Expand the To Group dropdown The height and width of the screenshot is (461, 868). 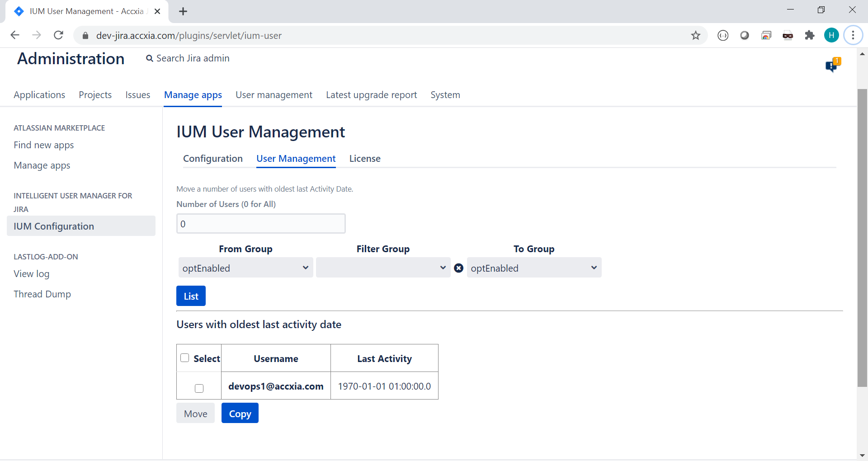(x=534, y=268)
